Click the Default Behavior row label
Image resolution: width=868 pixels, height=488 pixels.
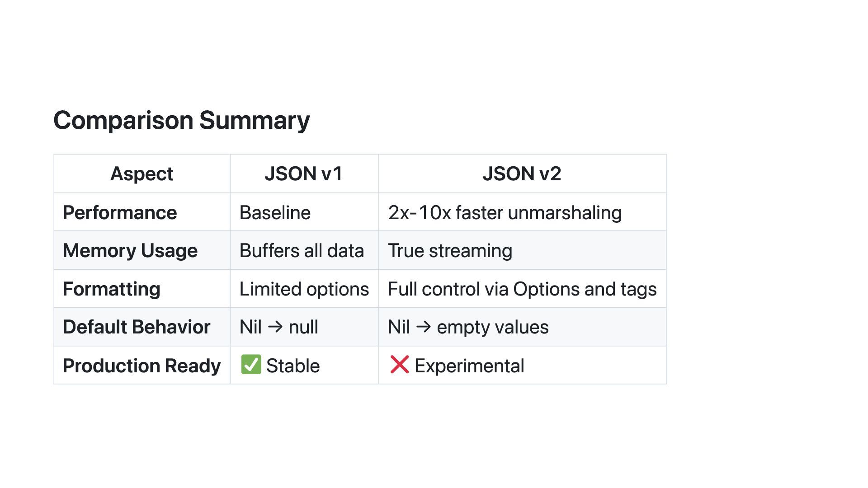(137, 327)
